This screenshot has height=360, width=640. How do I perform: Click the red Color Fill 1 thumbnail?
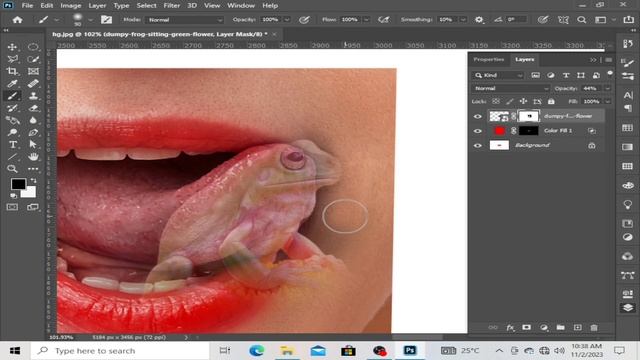tap(499, 131)
